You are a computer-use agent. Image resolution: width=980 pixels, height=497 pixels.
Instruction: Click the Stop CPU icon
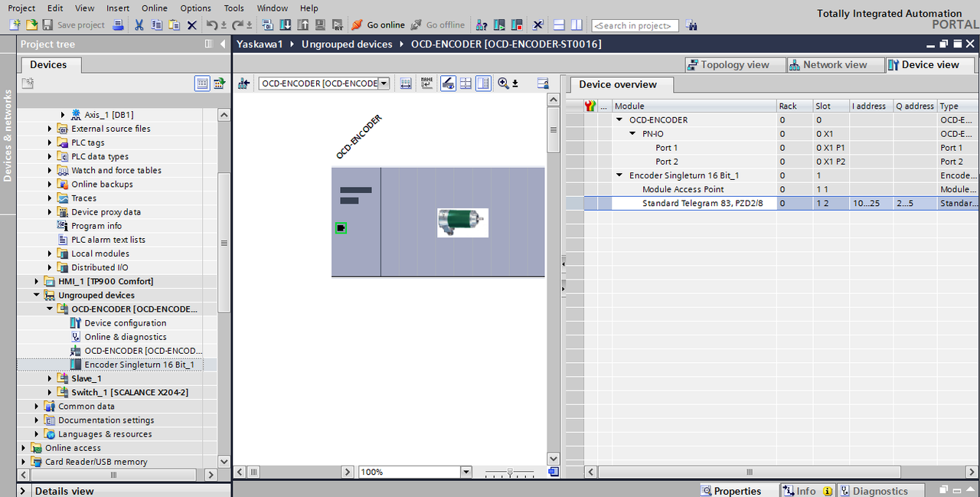click(x=517, y=25)
